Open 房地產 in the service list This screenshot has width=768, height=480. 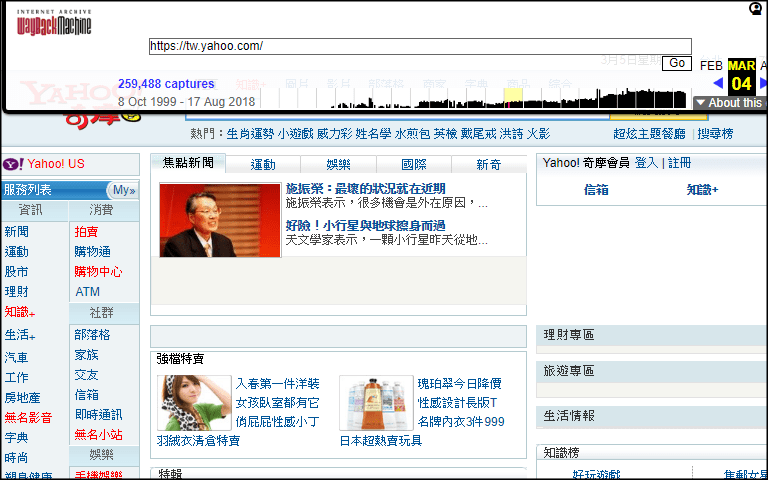(x=23, y=398)
